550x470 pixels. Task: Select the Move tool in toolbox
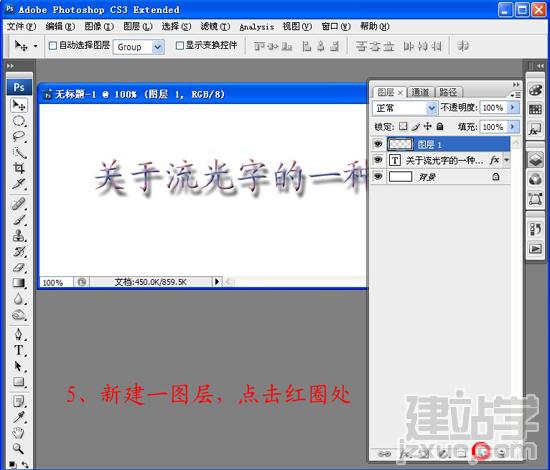point(19,105)
